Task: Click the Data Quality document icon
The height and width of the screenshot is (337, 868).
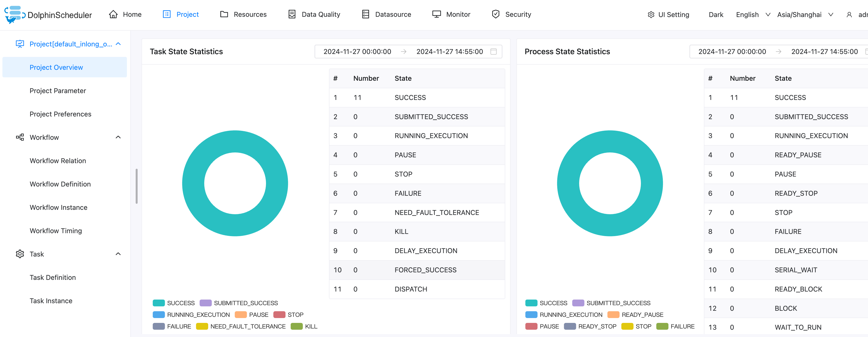Action: 292,15
